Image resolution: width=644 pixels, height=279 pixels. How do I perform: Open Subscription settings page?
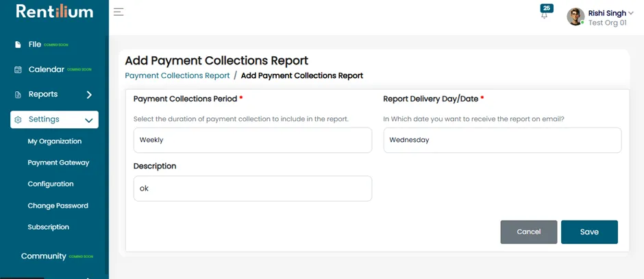point(49,227)
